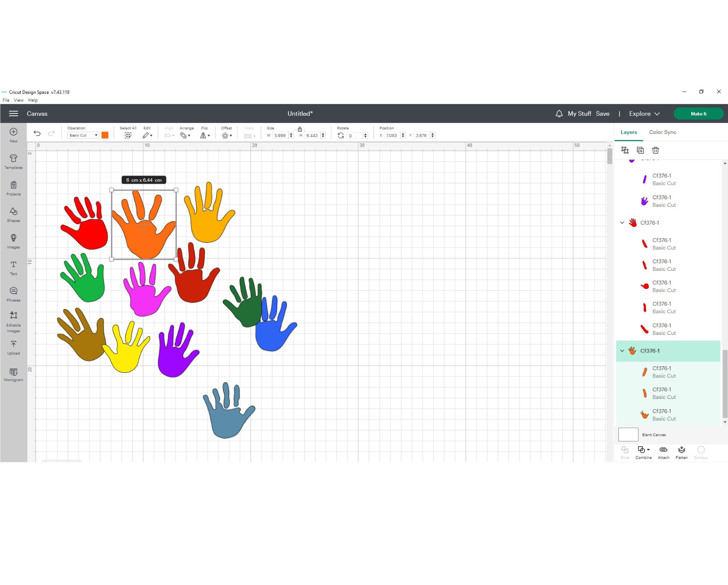728x585 pixels.
Task: Open My Stuff
Action: (x=579, y=114)
